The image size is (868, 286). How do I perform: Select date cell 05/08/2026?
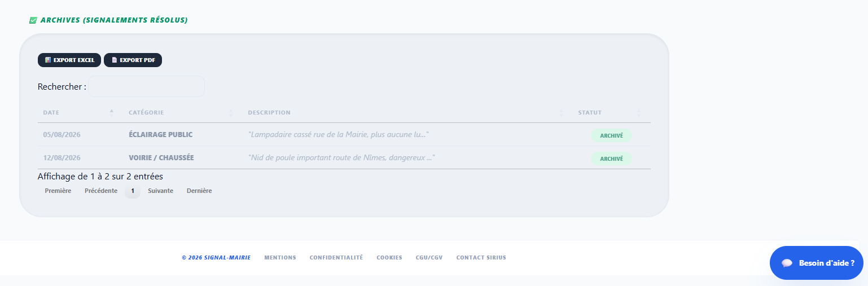click(62, 135)
